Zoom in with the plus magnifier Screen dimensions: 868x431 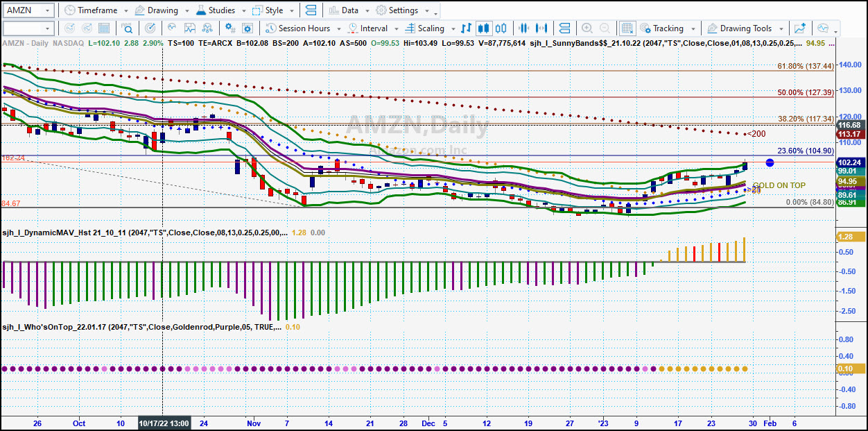[587, 28]
